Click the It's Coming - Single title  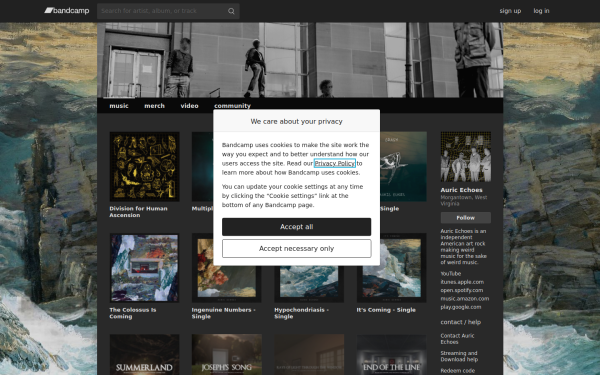click(386, 310)
